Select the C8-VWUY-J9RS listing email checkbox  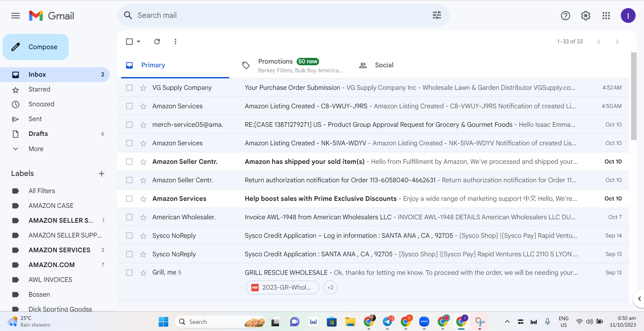click(129, 106)
